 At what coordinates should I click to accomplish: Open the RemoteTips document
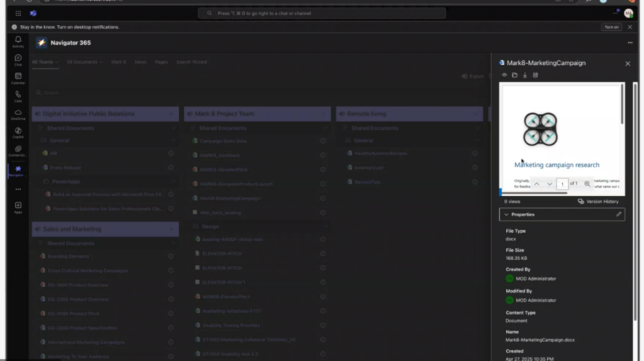[367, 182]
